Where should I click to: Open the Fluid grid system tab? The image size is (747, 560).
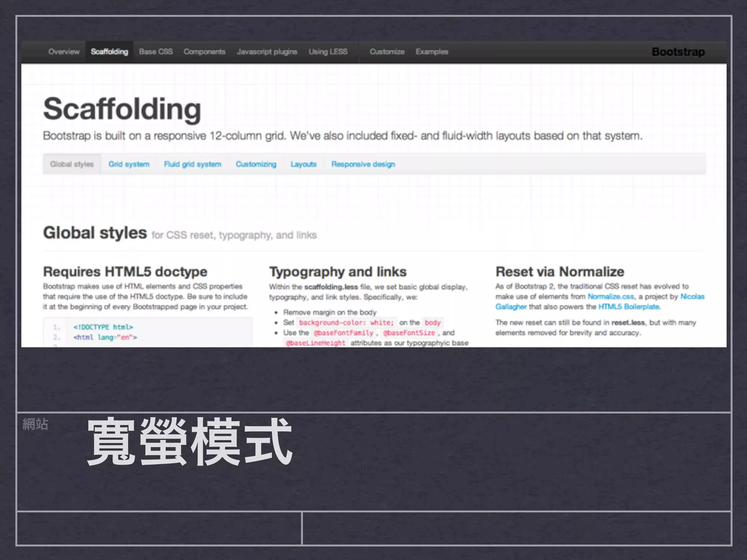coord(193,164)
